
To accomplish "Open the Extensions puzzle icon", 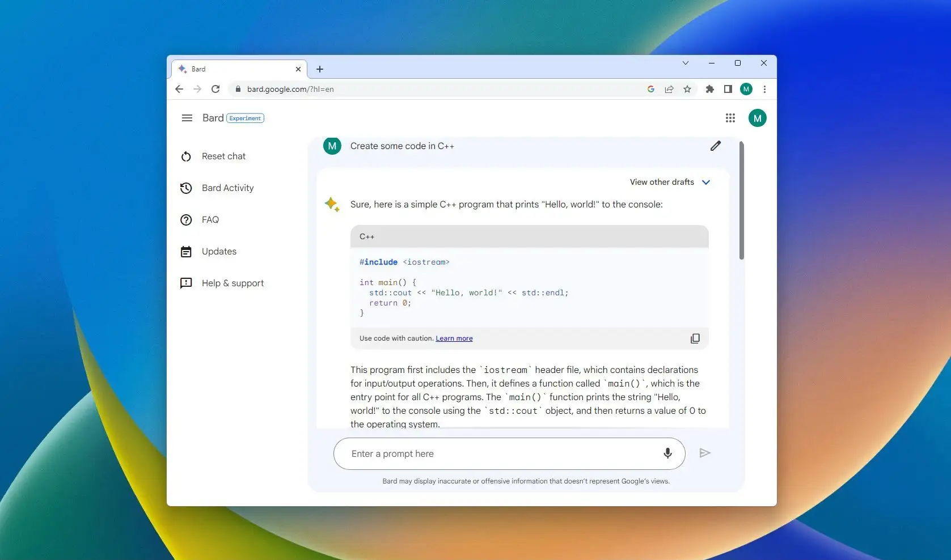I will click(x=709, y=89).
